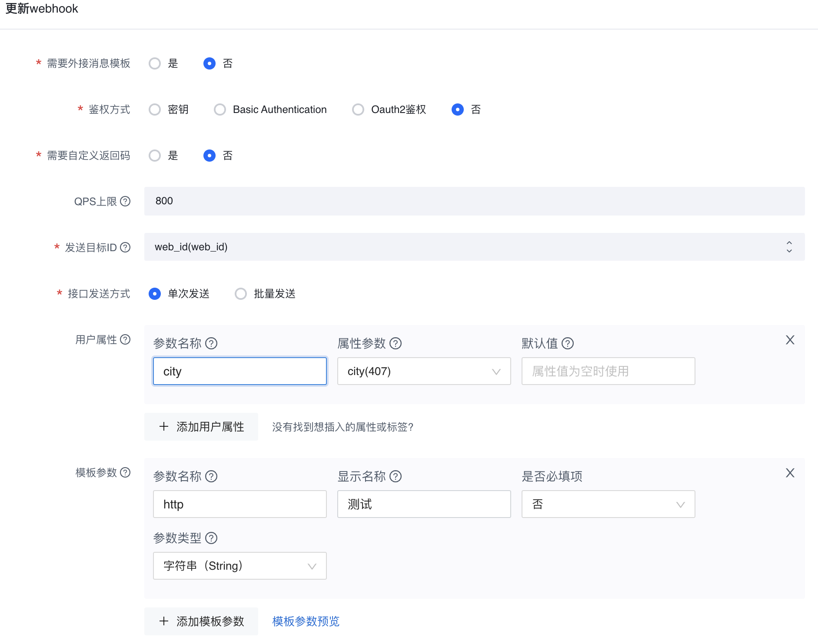Click the help icon next to 默认值
818x644 pixels.
pyautogui.click(x=568, y=343)
